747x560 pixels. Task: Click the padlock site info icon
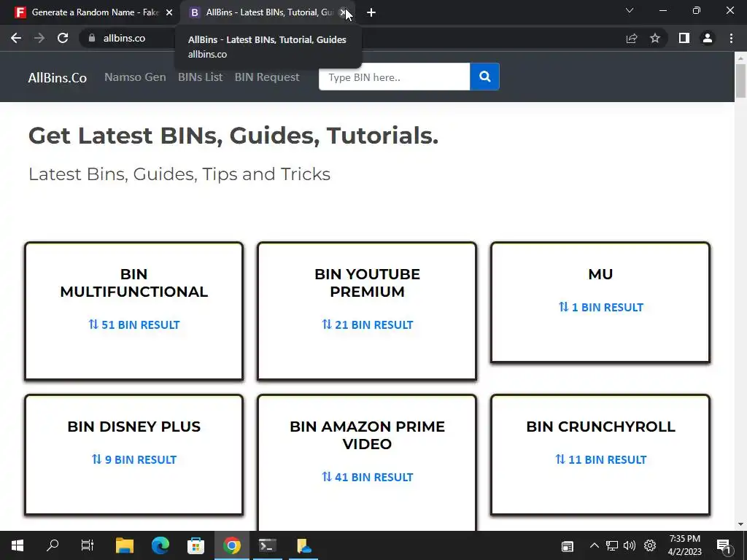pyautogui.click(x=92, y=38)
